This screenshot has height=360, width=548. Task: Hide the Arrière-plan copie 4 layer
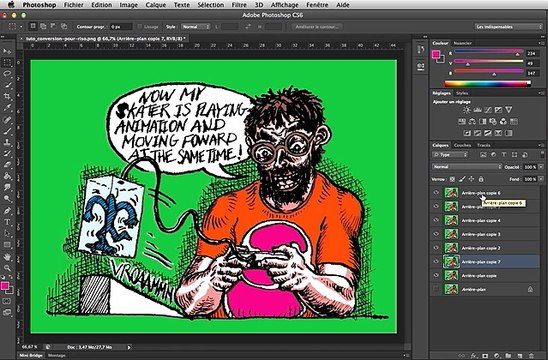(x=436, y=220)
